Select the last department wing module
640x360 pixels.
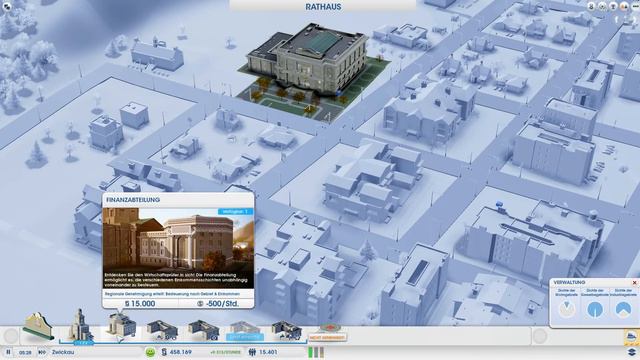coord(287,330)
